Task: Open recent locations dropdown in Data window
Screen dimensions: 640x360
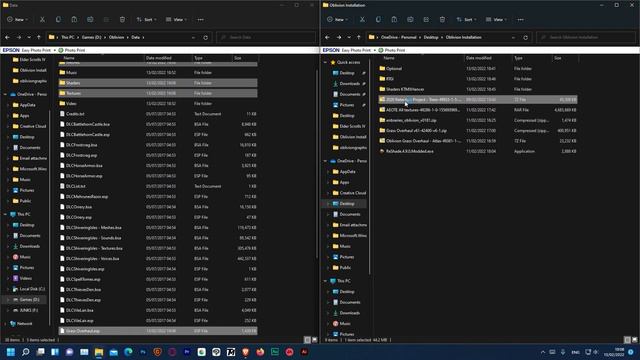Action: tap(29, 37)
